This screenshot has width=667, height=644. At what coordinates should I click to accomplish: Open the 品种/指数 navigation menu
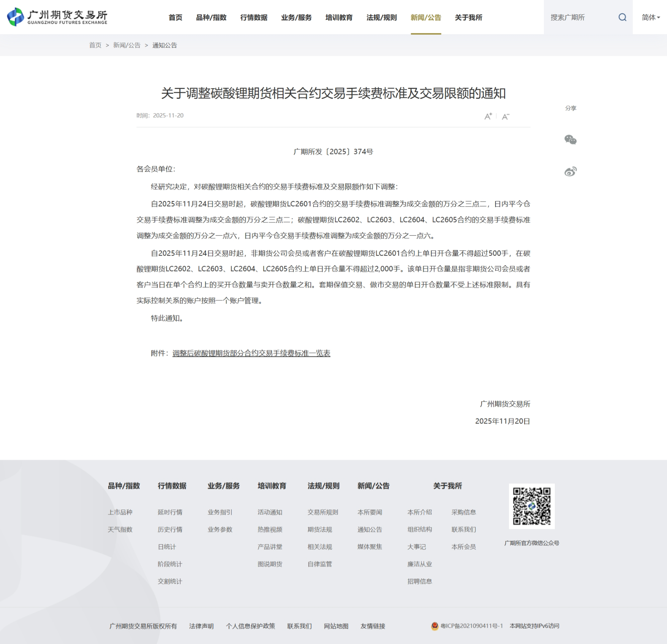(x=211, y=17)
